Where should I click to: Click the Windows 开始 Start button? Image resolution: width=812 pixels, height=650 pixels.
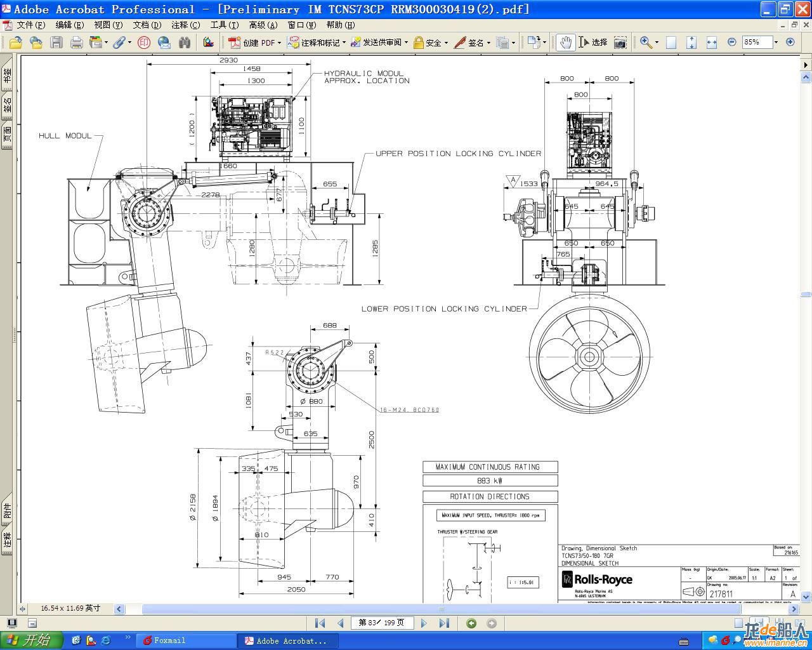pyautogui.click(x=32, y=640)
